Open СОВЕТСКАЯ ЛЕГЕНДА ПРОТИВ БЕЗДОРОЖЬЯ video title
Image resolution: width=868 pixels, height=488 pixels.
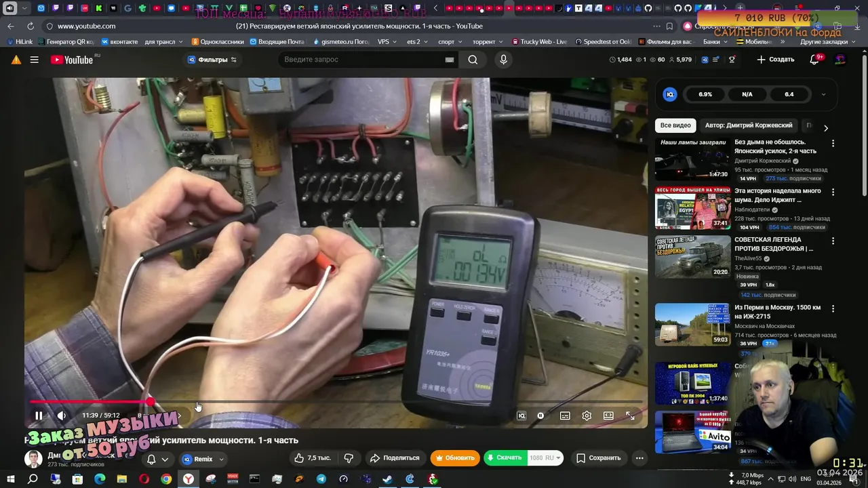click(x=774, y=244)
